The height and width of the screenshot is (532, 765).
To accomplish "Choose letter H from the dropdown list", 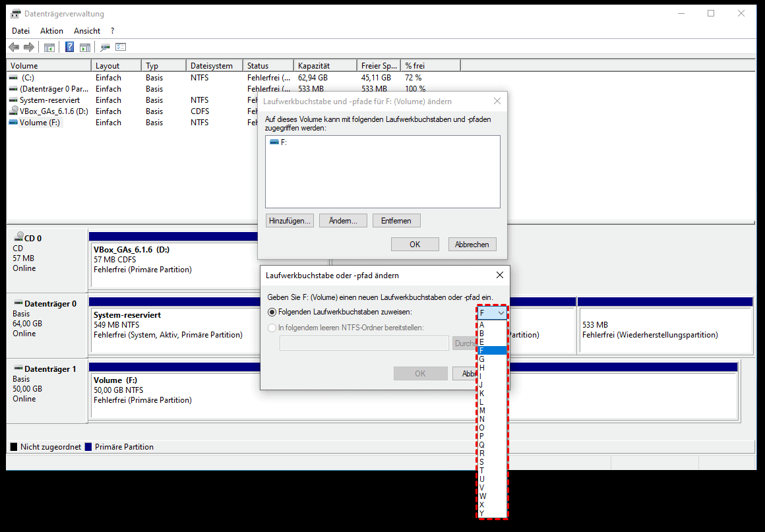I will [x=492, y=368].
